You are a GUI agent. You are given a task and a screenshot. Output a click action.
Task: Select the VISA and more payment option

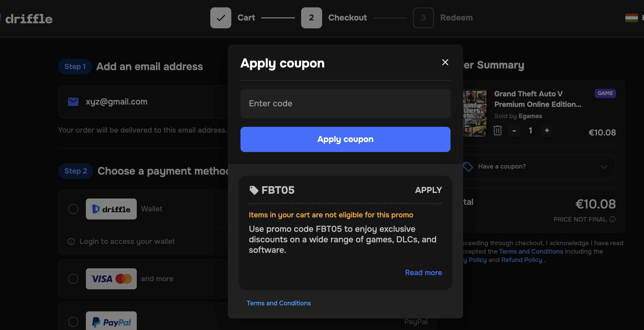(x=73, y=279)
